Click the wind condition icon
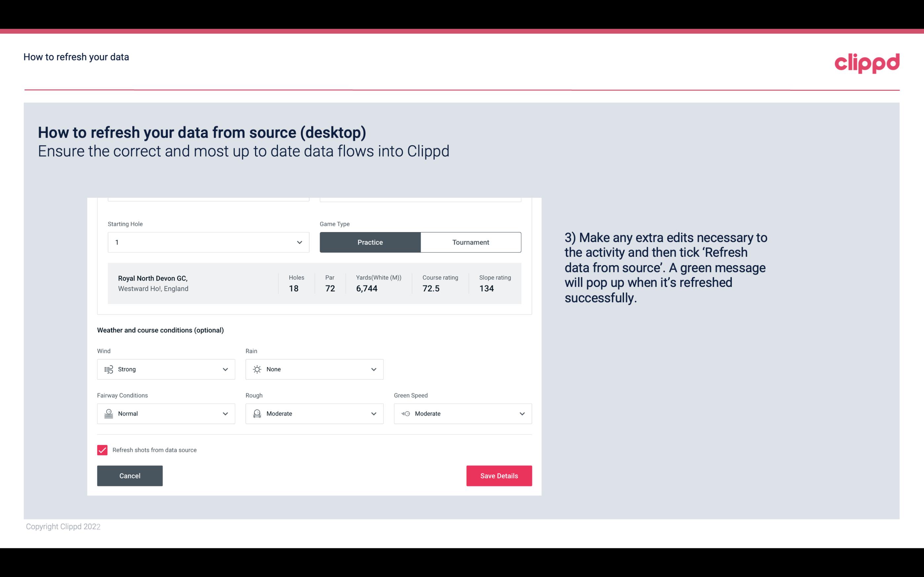Viewport: 924px width, 577px height. pos(108,369)
